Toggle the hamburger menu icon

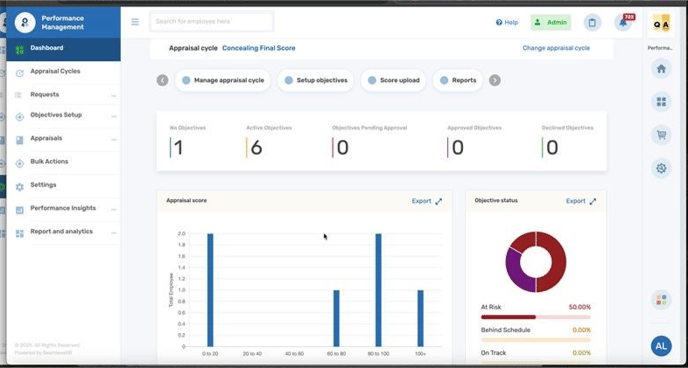coord(135,21)
